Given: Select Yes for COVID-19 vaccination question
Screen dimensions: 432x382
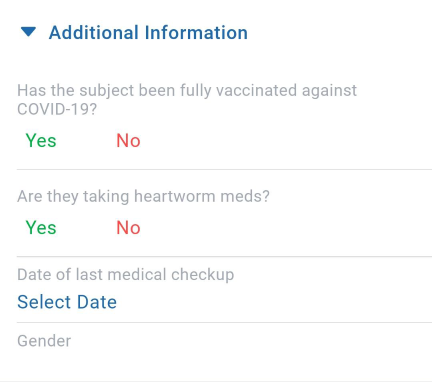Looking at the screenshot, I should pos(41,140).
